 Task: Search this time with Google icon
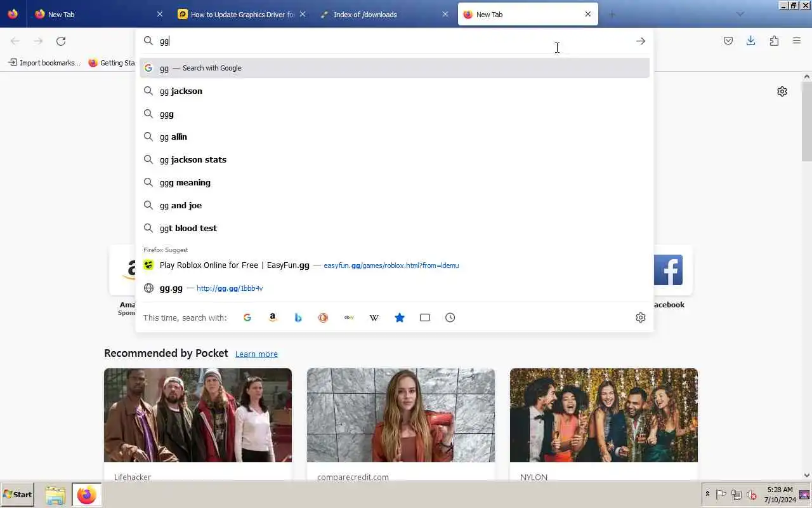[x=247, y=317]
